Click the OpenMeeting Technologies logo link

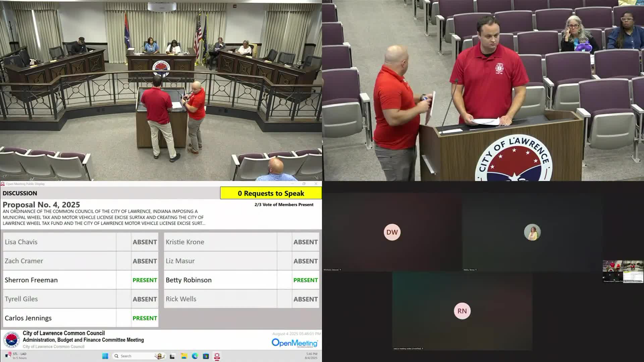294,343
